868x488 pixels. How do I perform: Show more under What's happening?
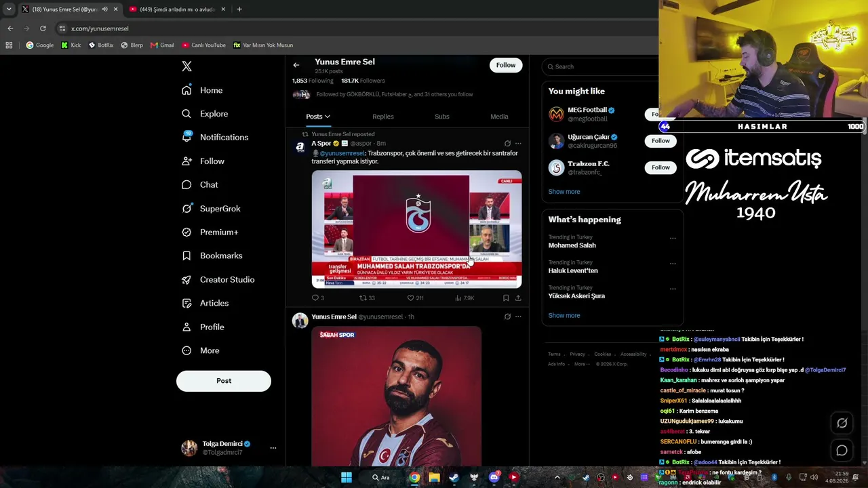point(564,315)
